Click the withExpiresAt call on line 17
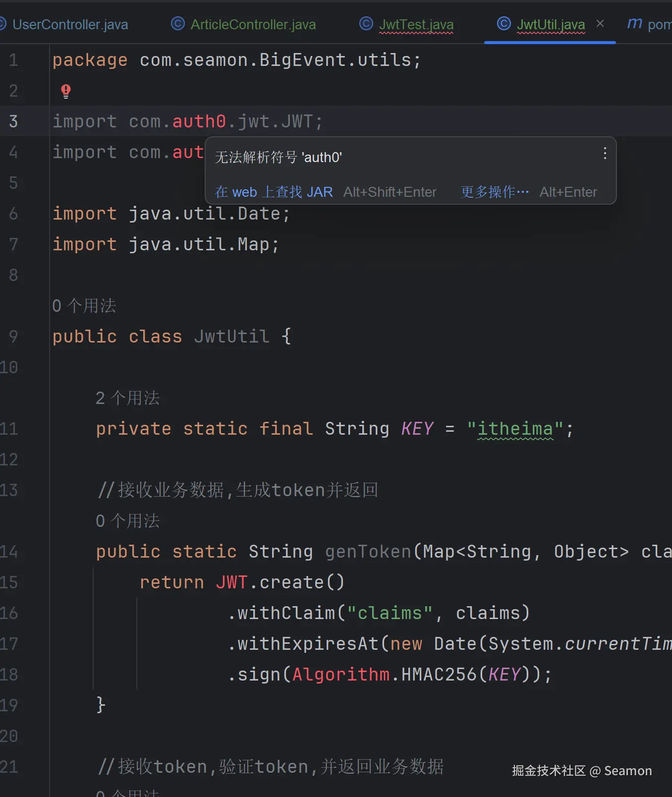 pos(308,644)
